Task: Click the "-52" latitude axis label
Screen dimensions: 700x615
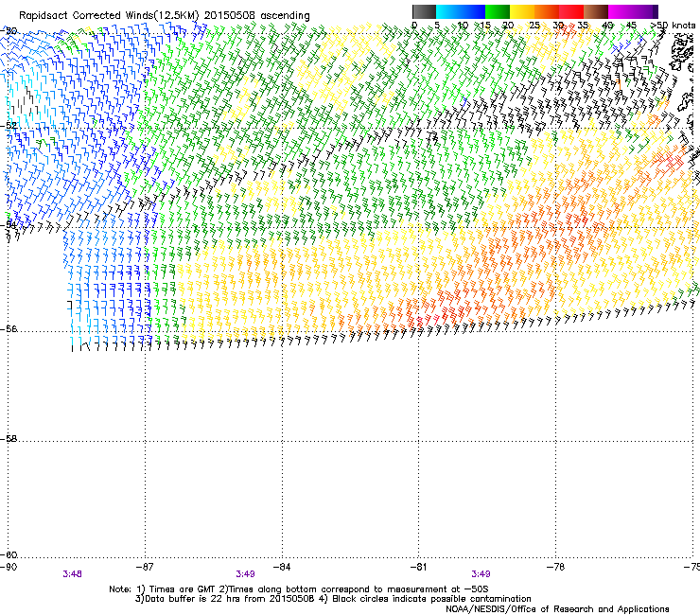Action: 9,125
